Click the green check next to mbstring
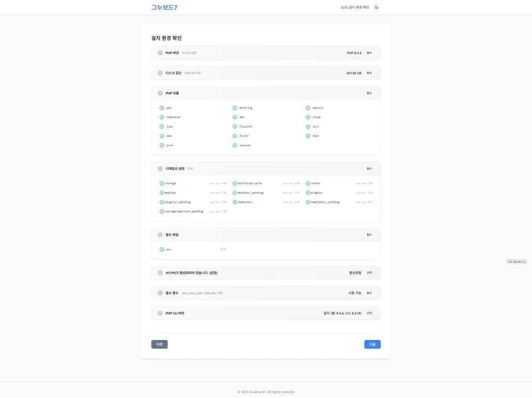Screen dimensions: 532x398 (x=235, y=108)
